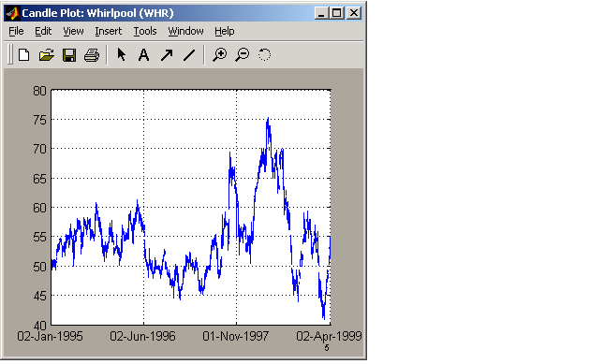Open the View menu
This screenshot has width=604, height=364.
coord(73,31)
